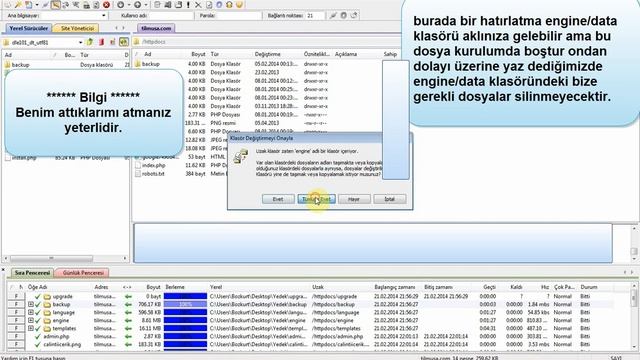The image size is (640, 360).
Task: Sort remote list by Boyut column
Action: click(198, 54)
